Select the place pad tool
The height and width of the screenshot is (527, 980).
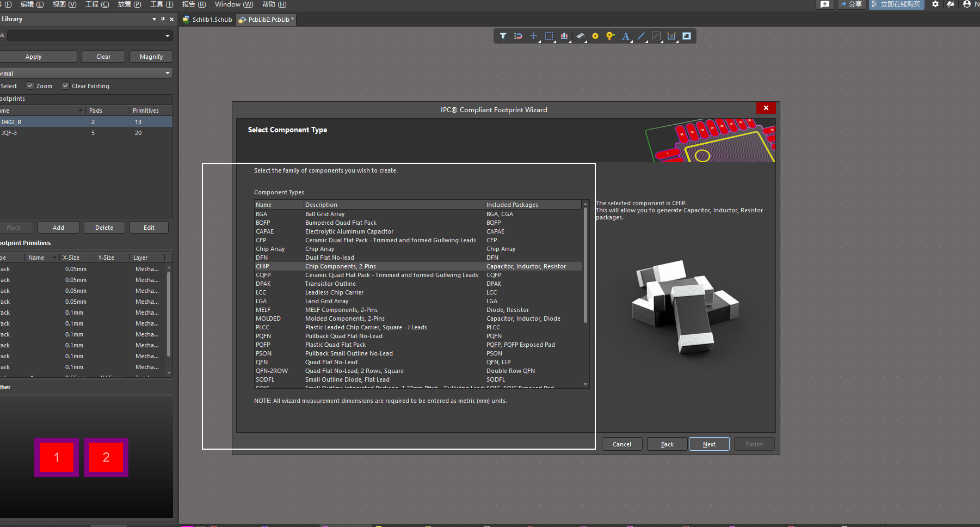click(x=595, y=36)
